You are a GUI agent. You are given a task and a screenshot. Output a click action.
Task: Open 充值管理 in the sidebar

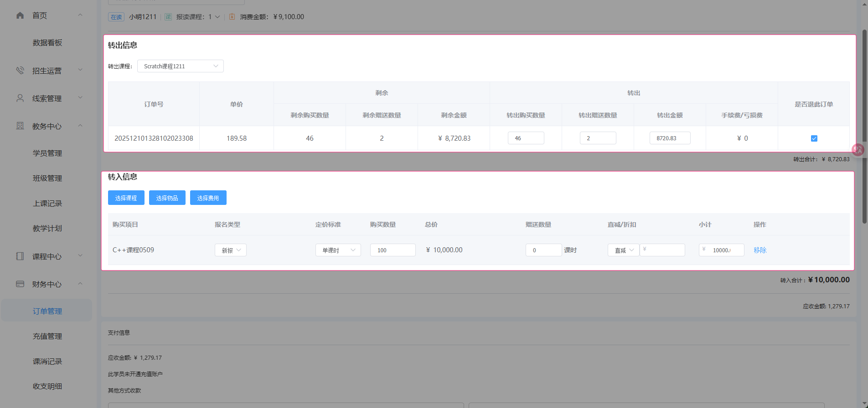pyautogui.click(x=47, y=337)
